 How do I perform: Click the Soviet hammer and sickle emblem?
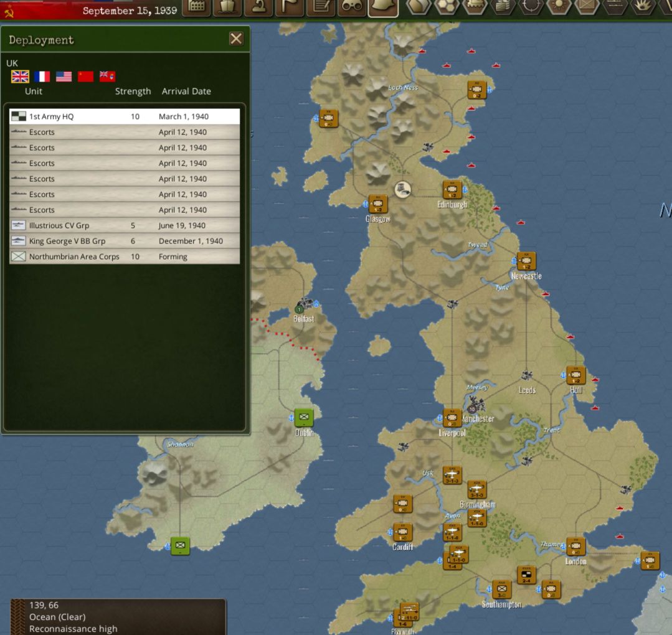click(9, 12)
